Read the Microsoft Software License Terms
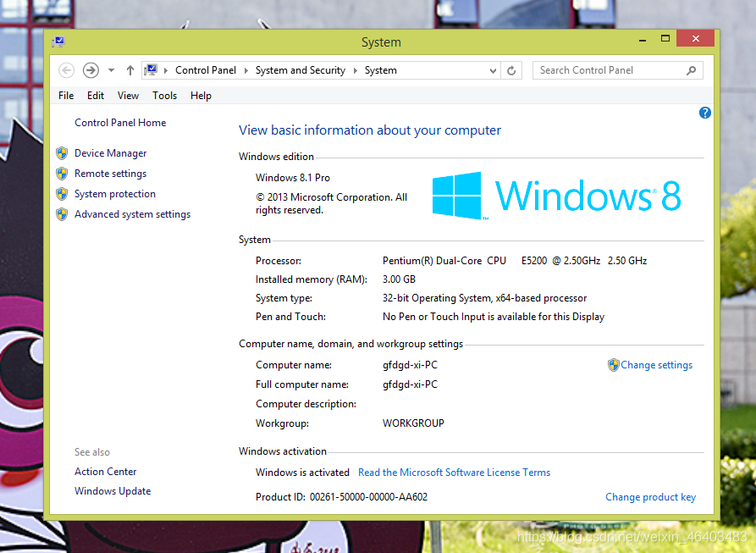 454,473
